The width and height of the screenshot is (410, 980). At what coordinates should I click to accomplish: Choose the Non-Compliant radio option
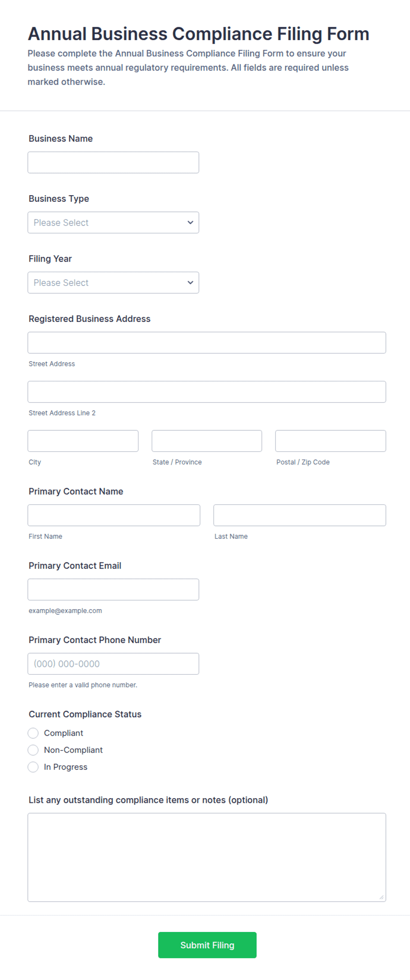pos(33,750)
